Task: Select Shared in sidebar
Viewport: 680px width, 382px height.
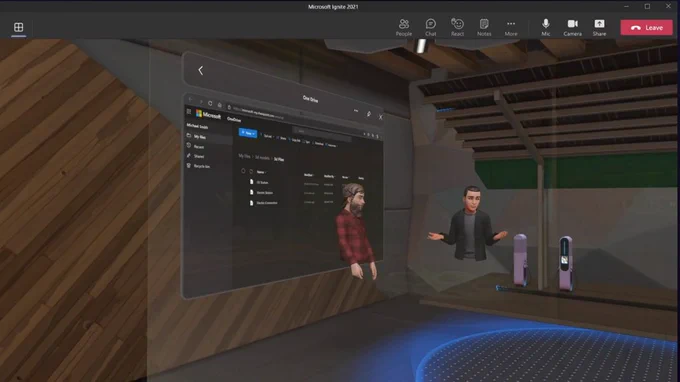Action: pos(199,156)
